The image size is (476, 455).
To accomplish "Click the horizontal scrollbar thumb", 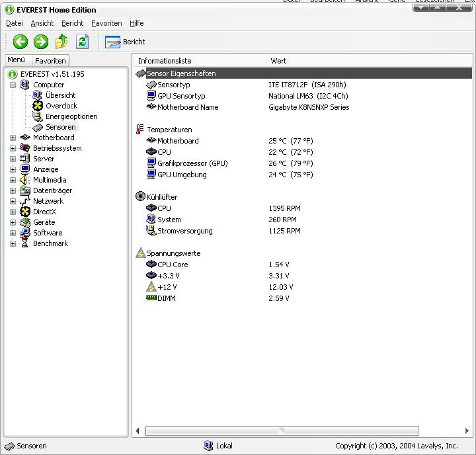I will point(282,431).
